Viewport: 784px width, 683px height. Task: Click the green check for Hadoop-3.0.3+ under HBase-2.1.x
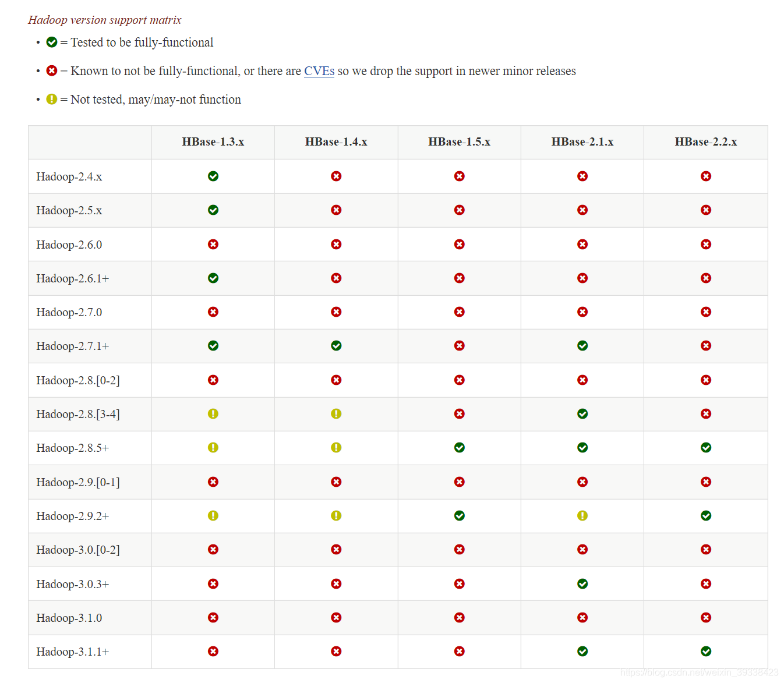tap(582, 583)
